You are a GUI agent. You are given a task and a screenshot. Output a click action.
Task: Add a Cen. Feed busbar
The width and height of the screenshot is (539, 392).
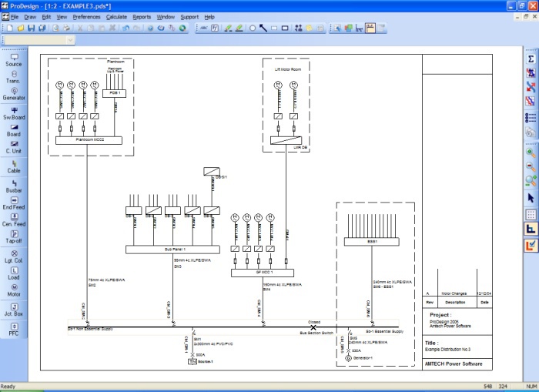point(14,220)
